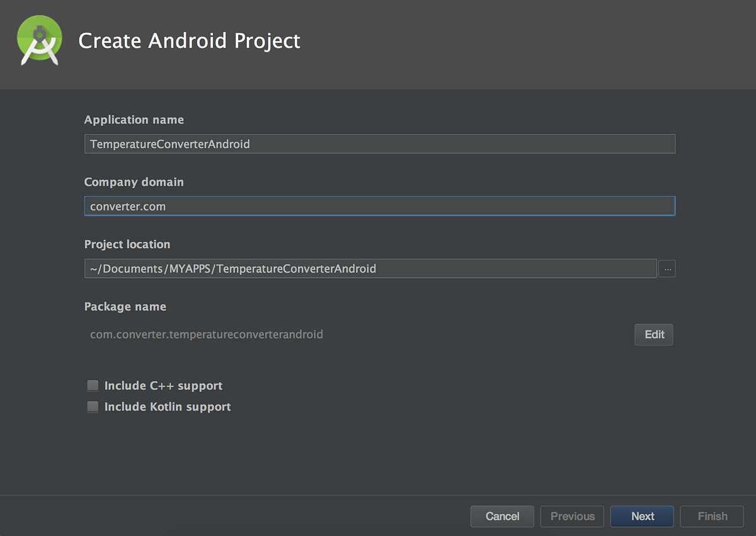Toggle the C++ support checkbox off
The image size is (756, 536).
click(93, 385)
